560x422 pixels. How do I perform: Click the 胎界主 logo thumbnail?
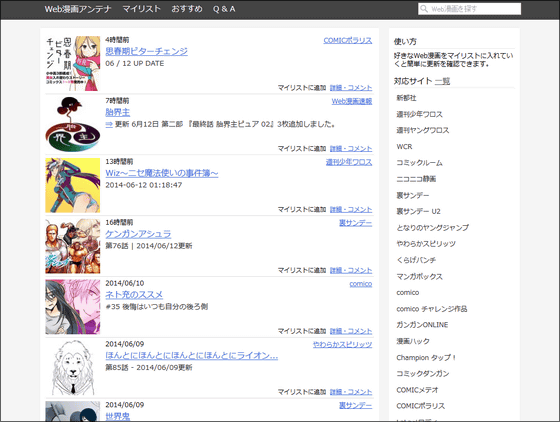pyautogui.click(x=73, y=124)
